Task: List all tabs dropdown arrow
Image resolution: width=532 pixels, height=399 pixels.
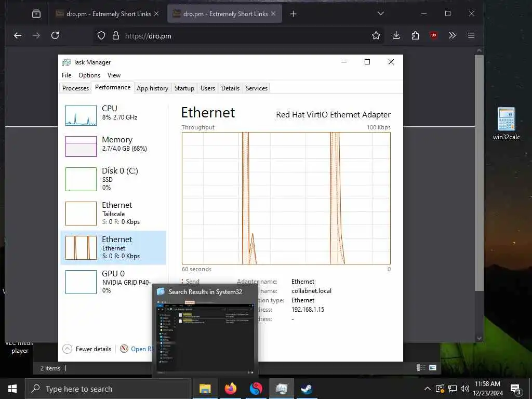Action: [x=381, y=14]
